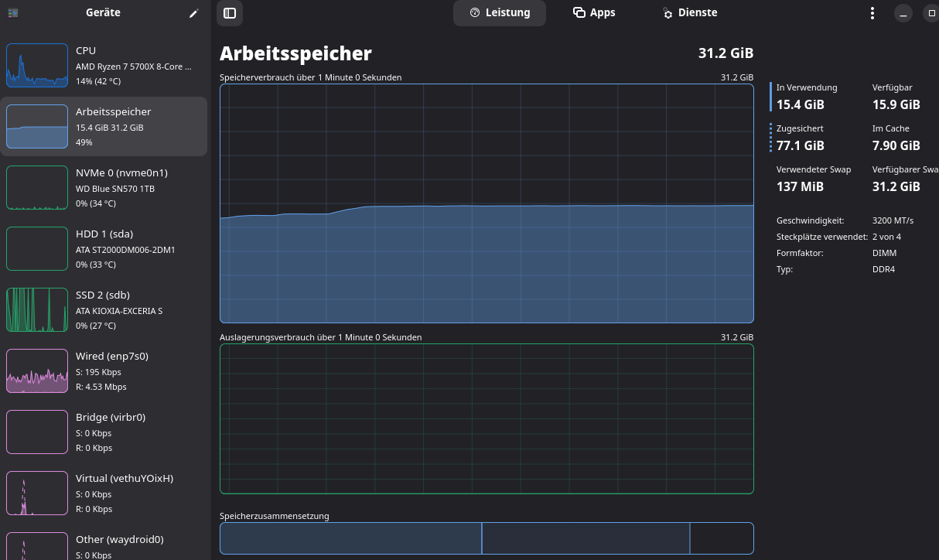Open the Dienste tab
The width and height of the screenshot is (939, 560).
coord(690,12)
